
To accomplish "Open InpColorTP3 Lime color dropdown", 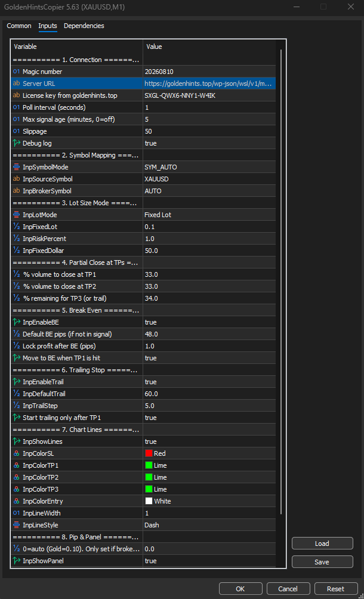I will pyautogui.click(x=209, y=489).
